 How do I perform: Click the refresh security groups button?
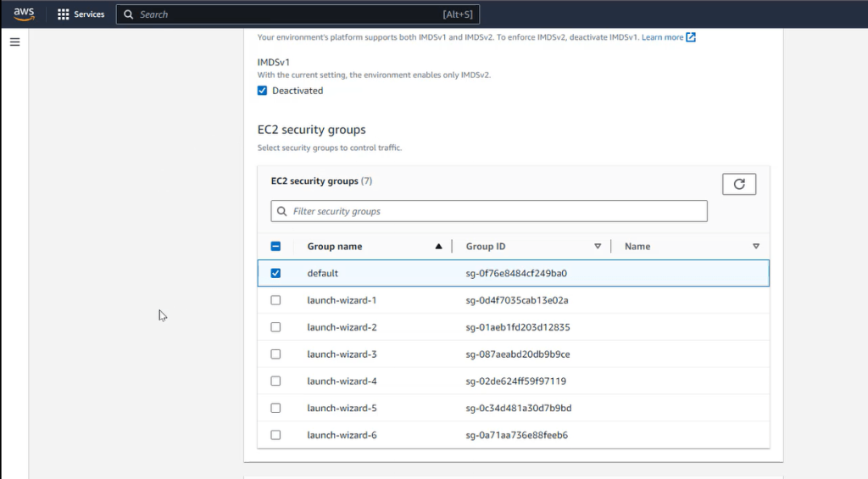click(x=738, y=184)
